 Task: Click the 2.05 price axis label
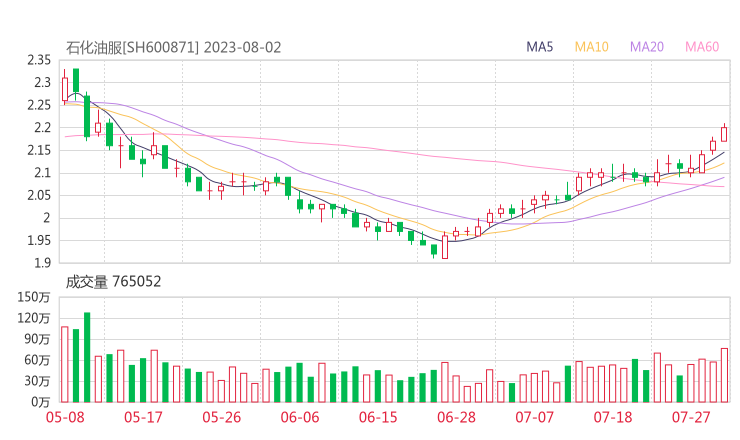point(39,195)
